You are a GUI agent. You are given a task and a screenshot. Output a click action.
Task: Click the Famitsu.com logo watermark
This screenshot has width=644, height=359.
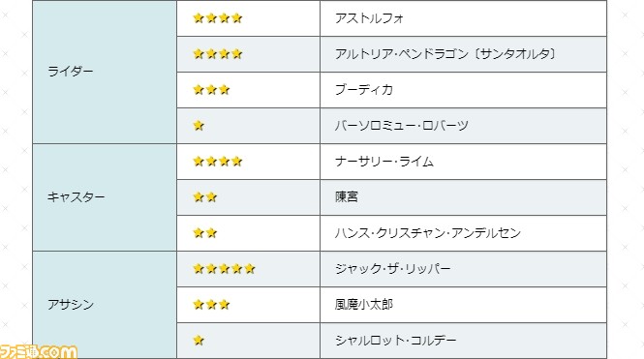(x=39, y=352)
